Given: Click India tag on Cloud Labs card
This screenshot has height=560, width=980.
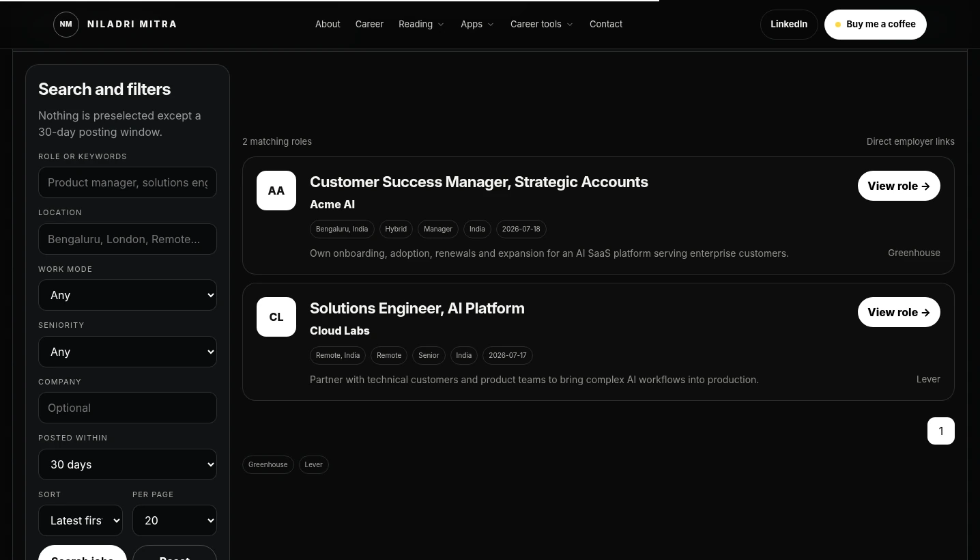Looking at the screenshot, I should click(x=464, y=356).
